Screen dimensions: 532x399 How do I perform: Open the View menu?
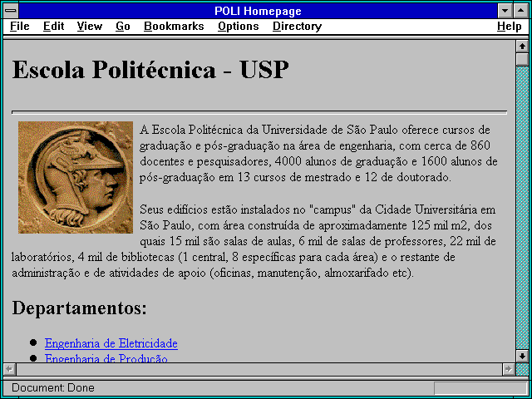90,27
